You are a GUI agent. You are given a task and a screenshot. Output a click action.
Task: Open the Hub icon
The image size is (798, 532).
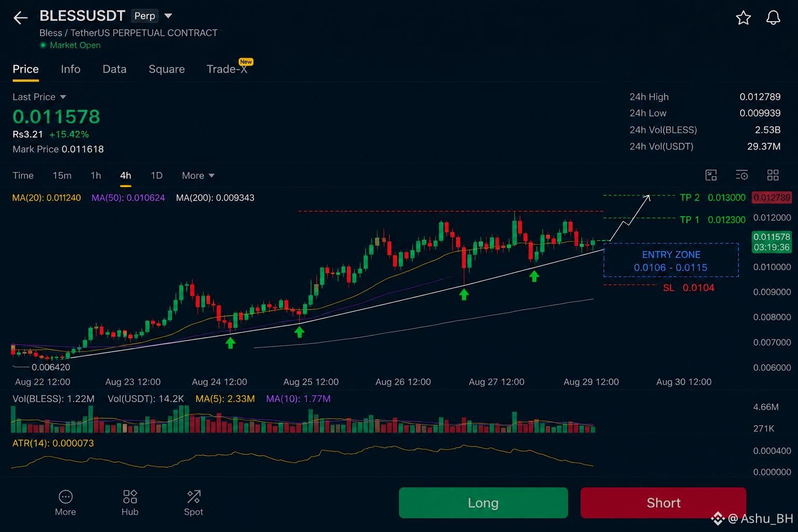130,503
